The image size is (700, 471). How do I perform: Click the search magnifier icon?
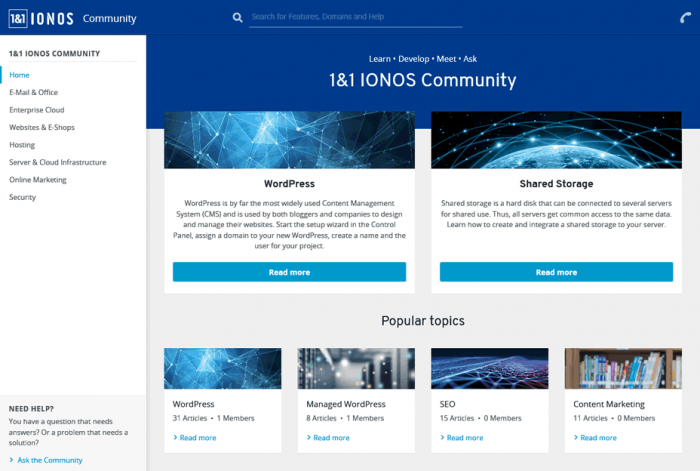tap(237, 18)
